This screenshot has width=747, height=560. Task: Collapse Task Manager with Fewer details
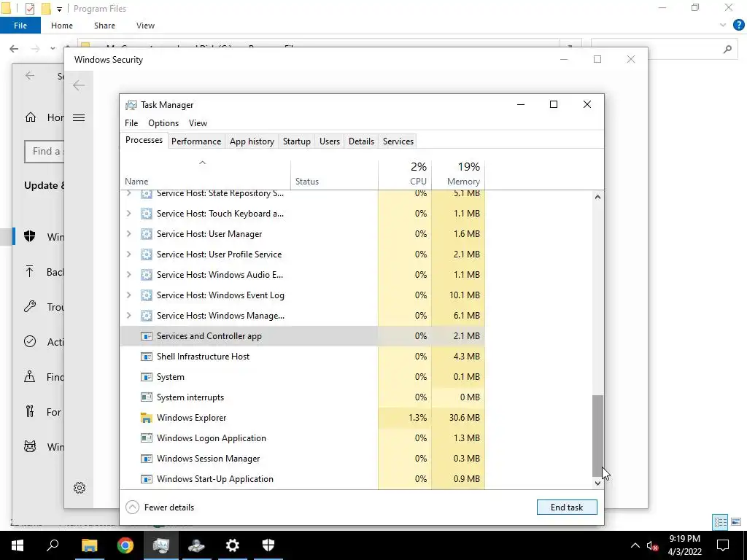[160, 507]
